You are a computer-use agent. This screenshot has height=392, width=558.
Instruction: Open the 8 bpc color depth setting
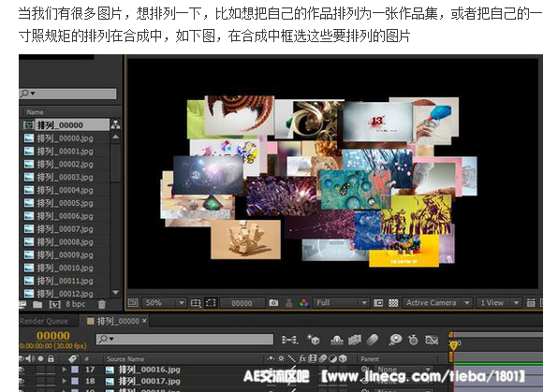(x=76, y=304)
